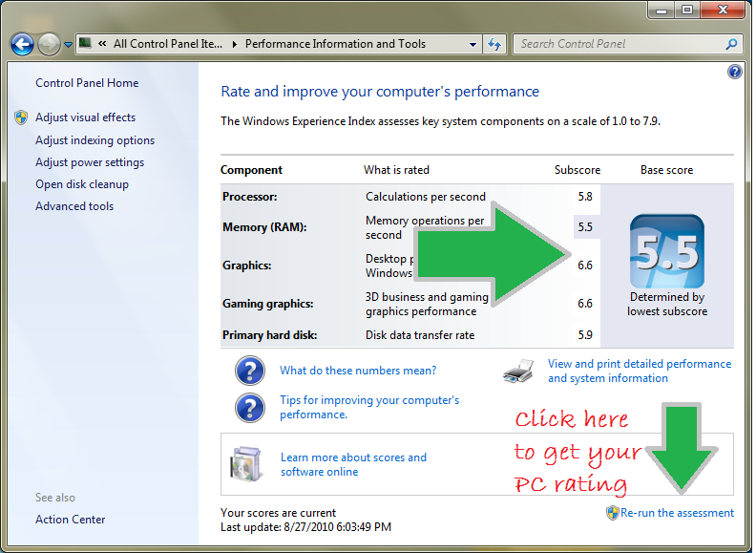Viewport: 756px width, 553px height.
Task: Open Advanced tools
Action: [x=74, y=206]
